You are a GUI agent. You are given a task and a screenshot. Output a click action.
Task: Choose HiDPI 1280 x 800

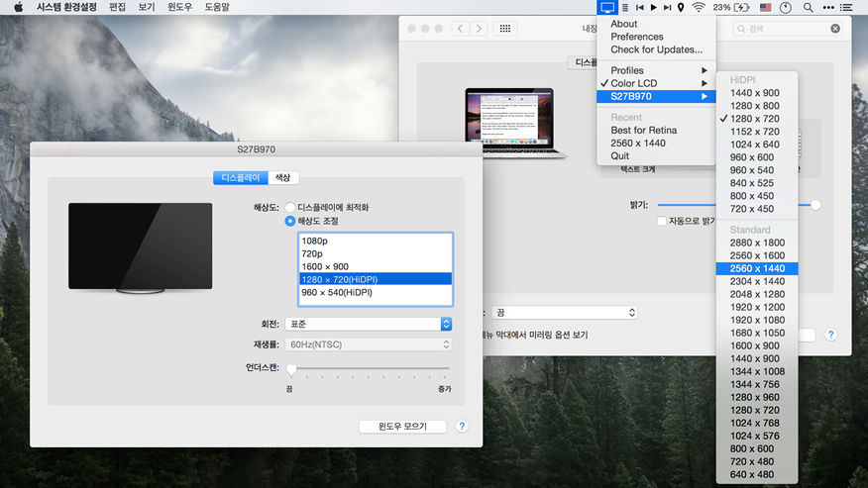click(757, 106)
